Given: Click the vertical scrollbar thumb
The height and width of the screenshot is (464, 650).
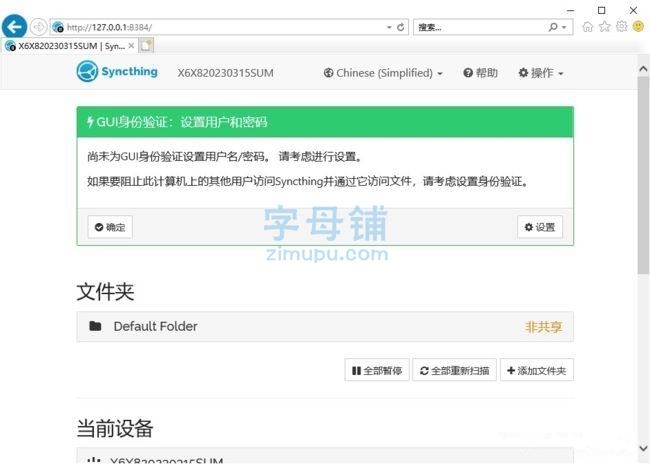Looking at the screenshot, I should [643, 174].
